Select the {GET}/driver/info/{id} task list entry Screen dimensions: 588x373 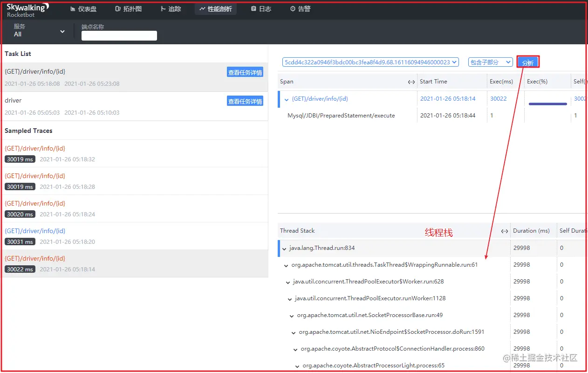[135, 77]
